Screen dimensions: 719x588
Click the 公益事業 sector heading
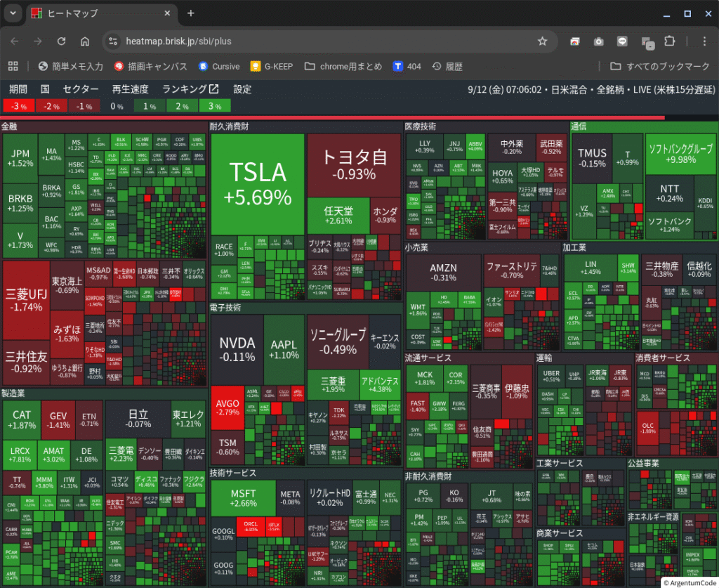(x=643, y=463)
